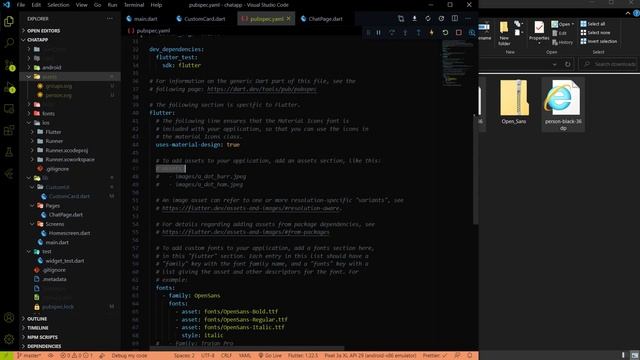Click Step Out in the debug toolbar

[418, 32]
